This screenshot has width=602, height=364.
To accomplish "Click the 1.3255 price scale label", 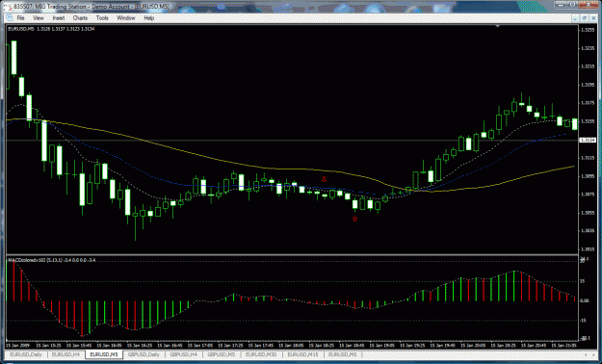I will pos(587,30).
